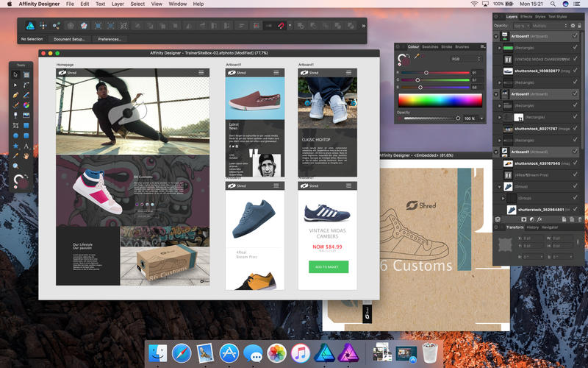The image size is (588, 368).
Task: Click the Document Setup button
Action: tap(69, 39)
